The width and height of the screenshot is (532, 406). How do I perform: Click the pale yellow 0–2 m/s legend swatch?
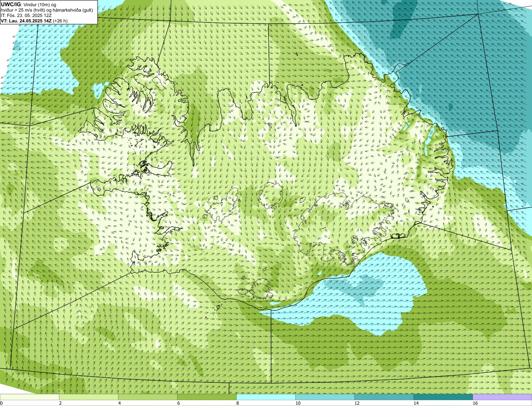click(x=30, y=397)
